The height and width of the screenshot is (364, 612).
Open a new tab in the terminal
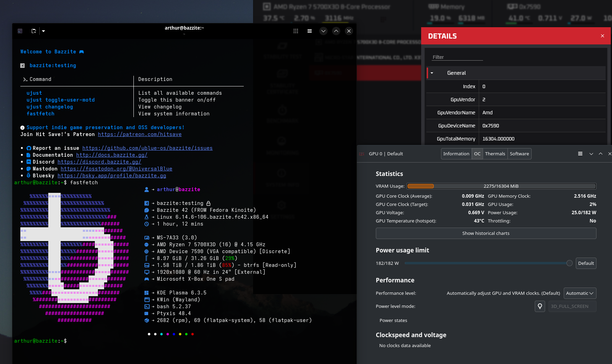33,31
